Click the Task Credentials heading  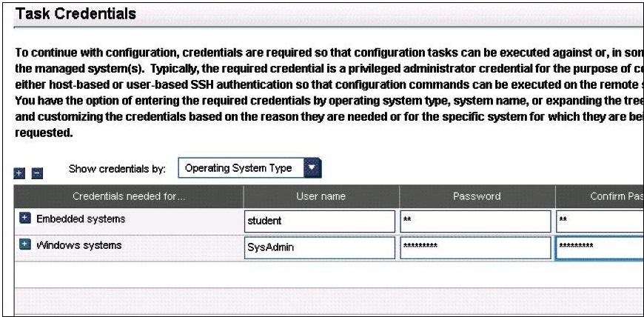pos(76,14)
